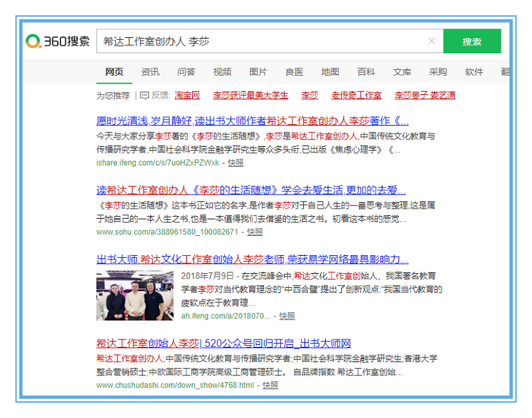This screenshot has height=418, width=532.
Task: Open the 图片 tab
Action: [258, 72]
